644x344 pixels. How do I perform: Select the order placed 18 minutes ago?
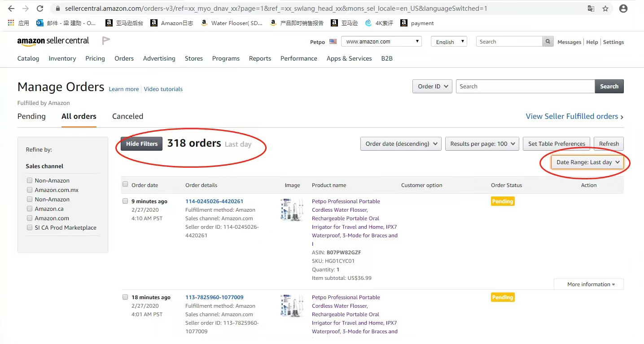125,297
